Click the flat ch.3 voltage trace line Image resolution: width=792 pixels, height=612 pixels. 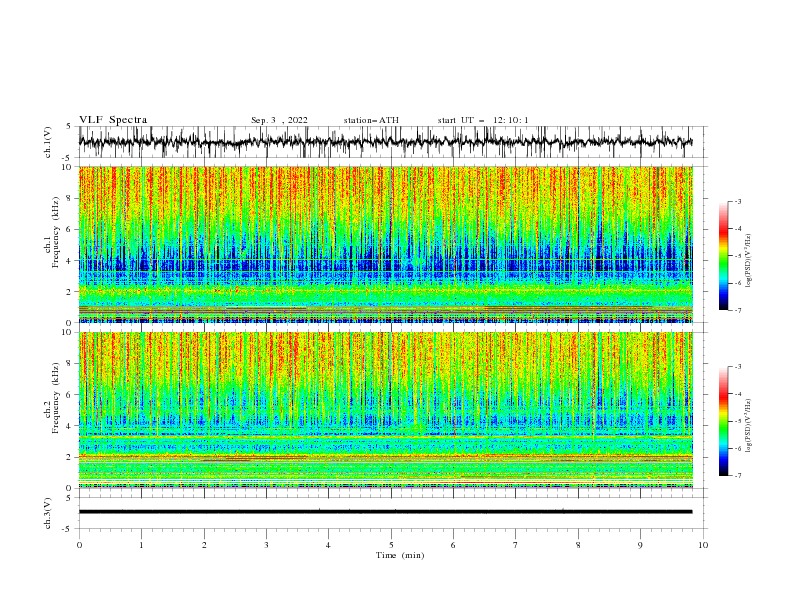click(x=385, y=512)
